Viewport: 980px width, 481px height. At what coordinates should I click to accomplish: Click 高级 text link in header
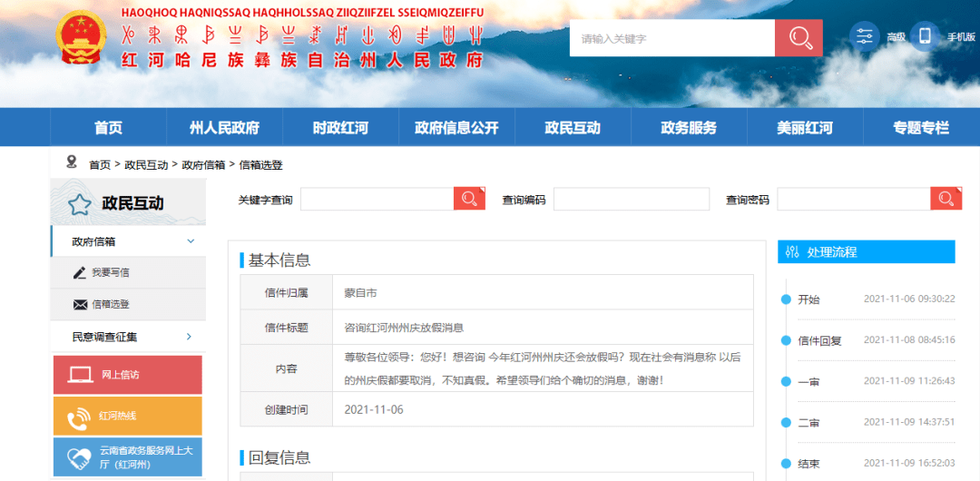coord(896,37)
